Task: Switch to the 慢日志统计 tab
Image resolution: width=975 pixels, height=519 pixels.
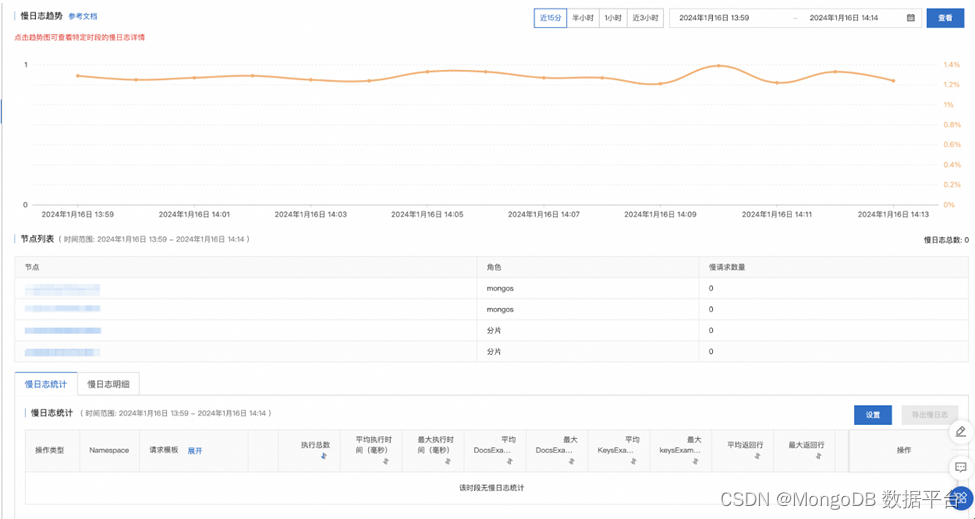Action: 46,384
